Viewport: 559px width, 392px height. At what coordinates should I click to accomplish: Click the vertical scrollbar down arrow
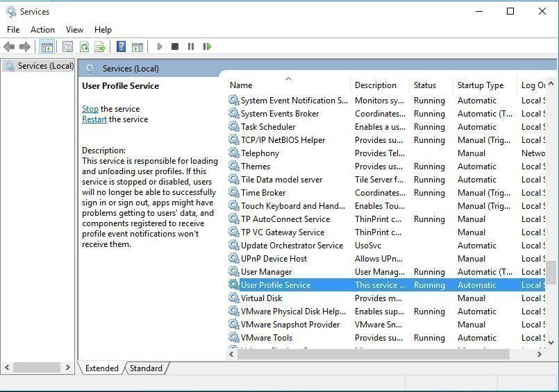tap(551, 342)
